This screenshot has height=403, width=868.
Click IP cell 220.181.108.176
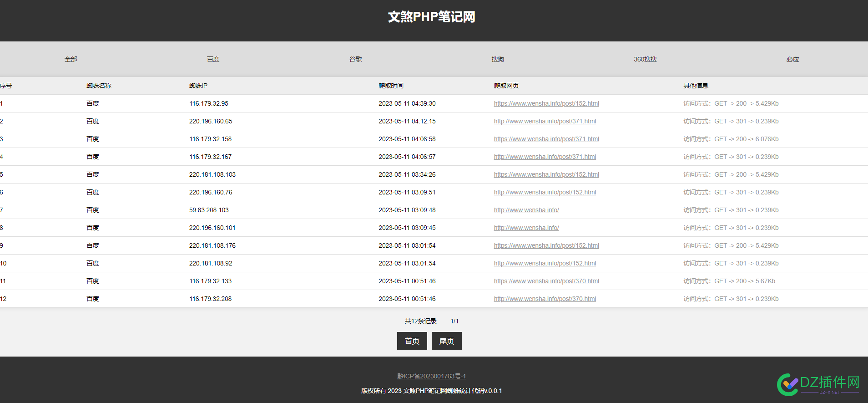(212, 245)
